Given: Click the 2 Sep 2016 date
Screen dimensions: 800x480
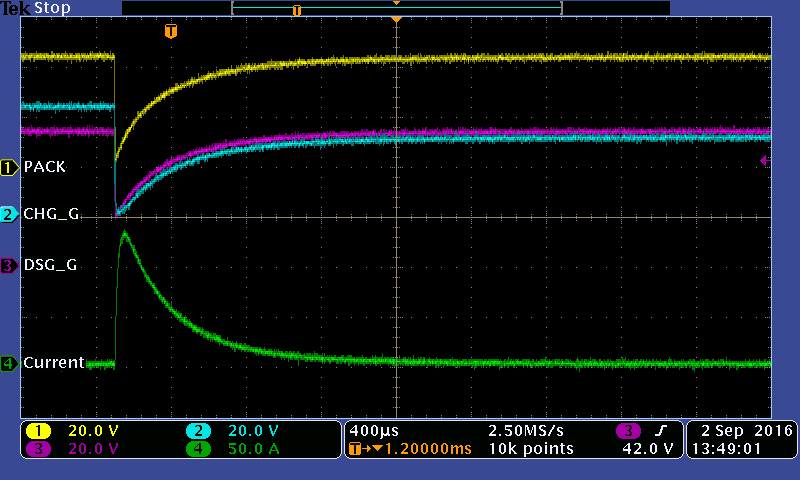Looking at the screenshot, I should [746, 431].
